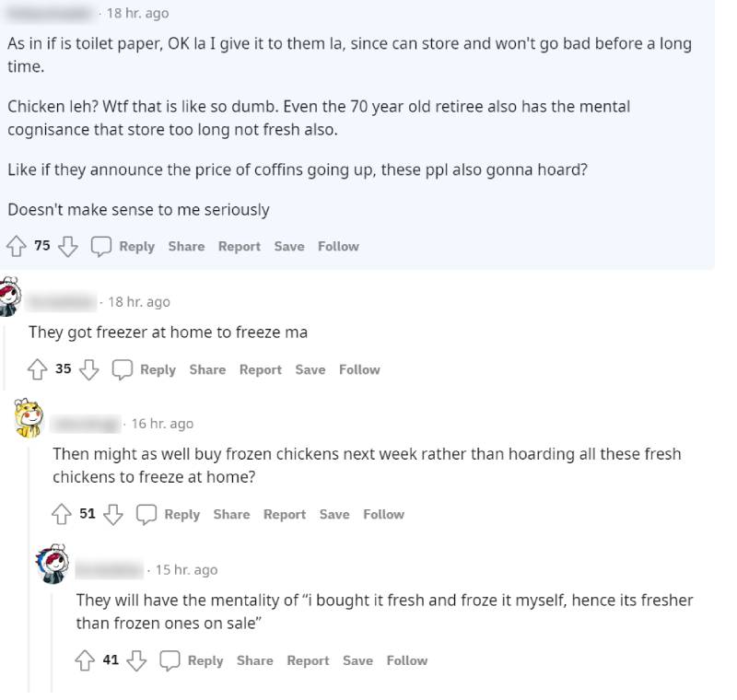
Task: Downvote the 51-point frozen chickens comment
Action: 112,514
